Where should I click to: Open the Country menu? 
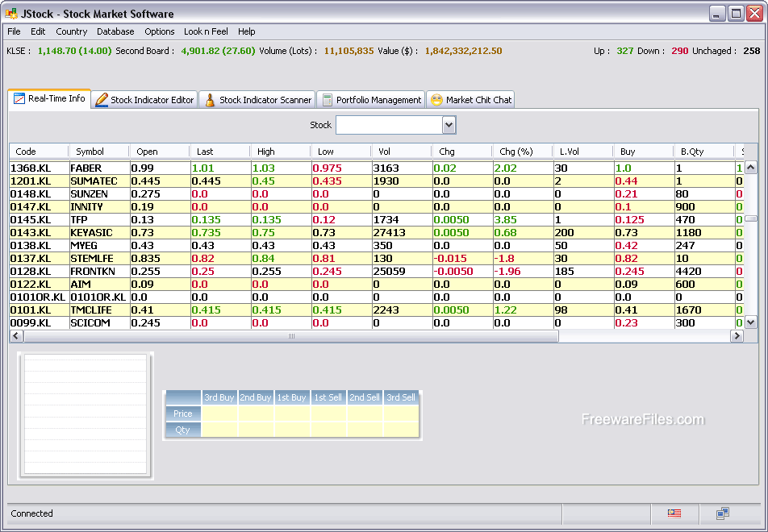click(x=72, y=31)
